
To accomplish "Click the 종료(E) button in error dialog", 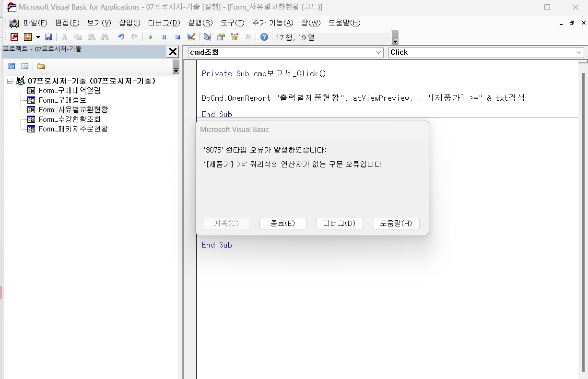I will click(x=283, y=224).
